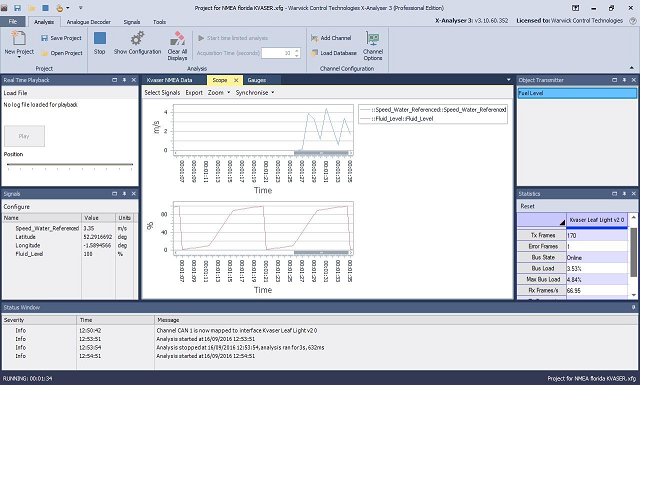Open the Zoom dropdown in Scope
649x485 pixels.
pos(217,92)
